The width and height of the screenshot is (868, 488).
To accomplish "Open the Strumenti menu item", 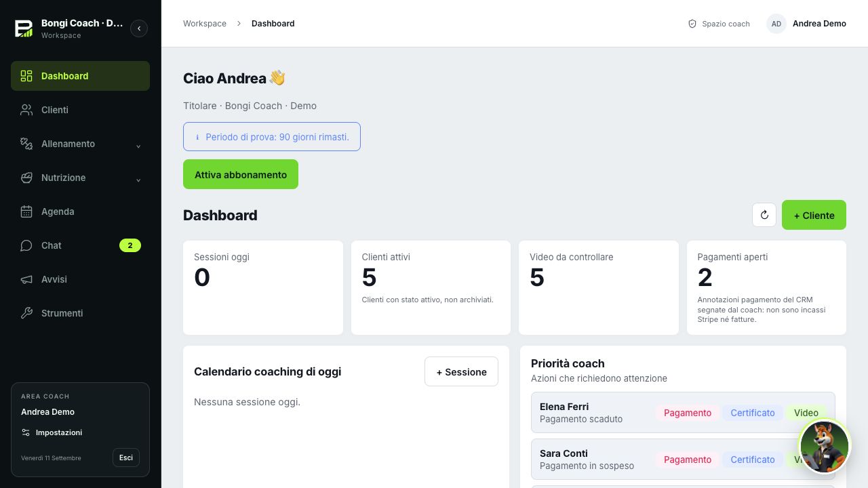I will [80, 313].
